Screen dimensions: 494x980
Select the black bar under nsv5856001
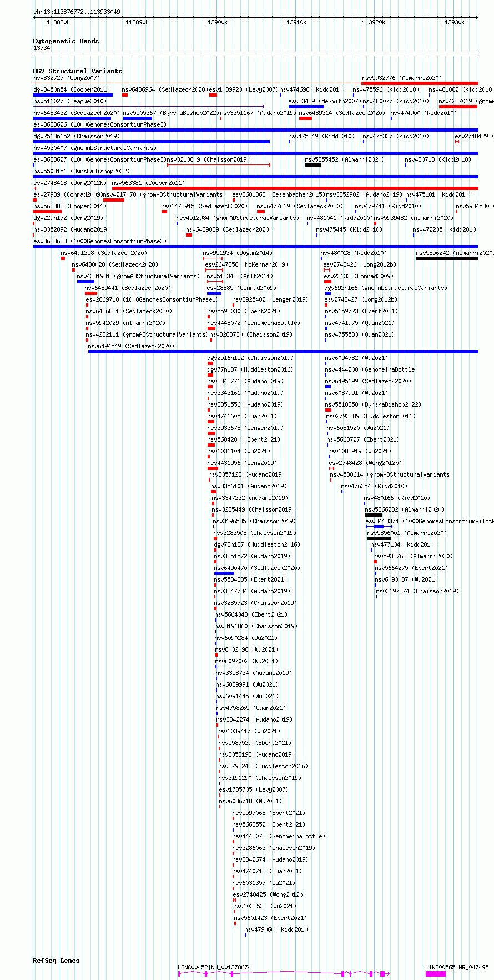379,538
